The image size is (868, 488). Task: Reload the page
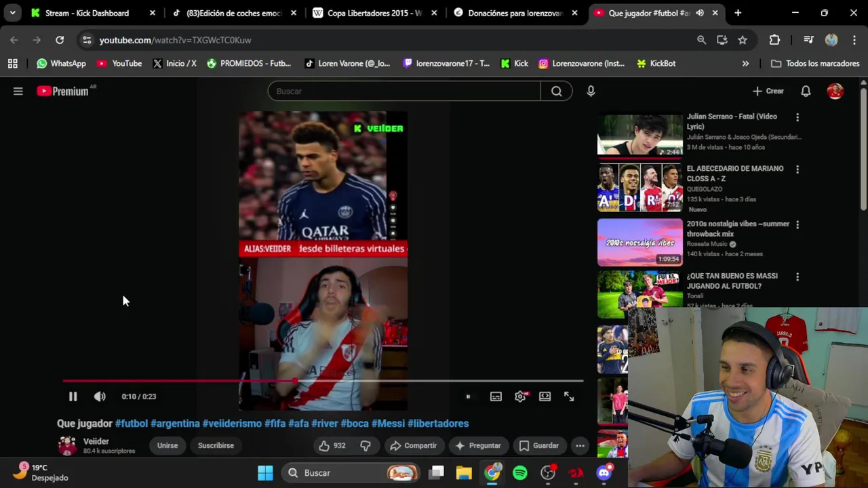coord(60,40)
